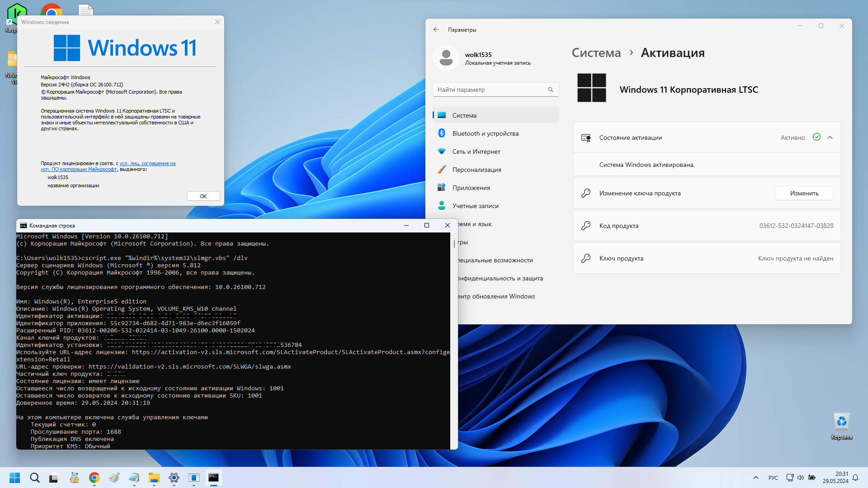Open the Windows Start menu
This screenshot has height=488, width=868.
[x=15, y=478]
